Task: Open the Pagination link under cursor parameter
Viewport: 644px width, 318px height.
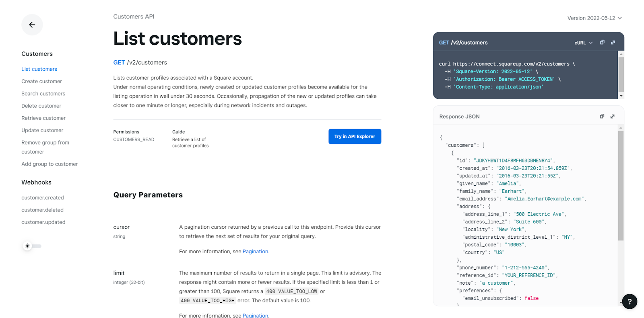Action: [255, 251]
